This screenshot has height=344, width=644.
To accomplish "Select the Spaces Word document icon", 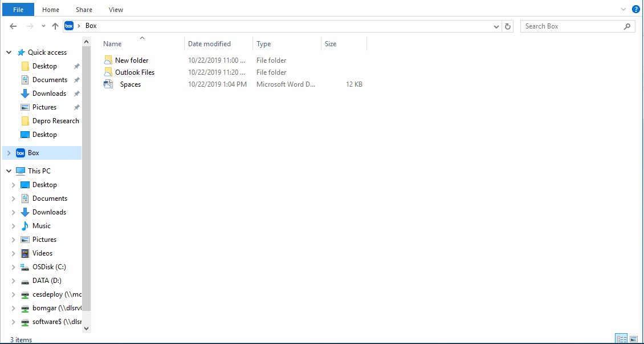I will click(x=109, y=84).
